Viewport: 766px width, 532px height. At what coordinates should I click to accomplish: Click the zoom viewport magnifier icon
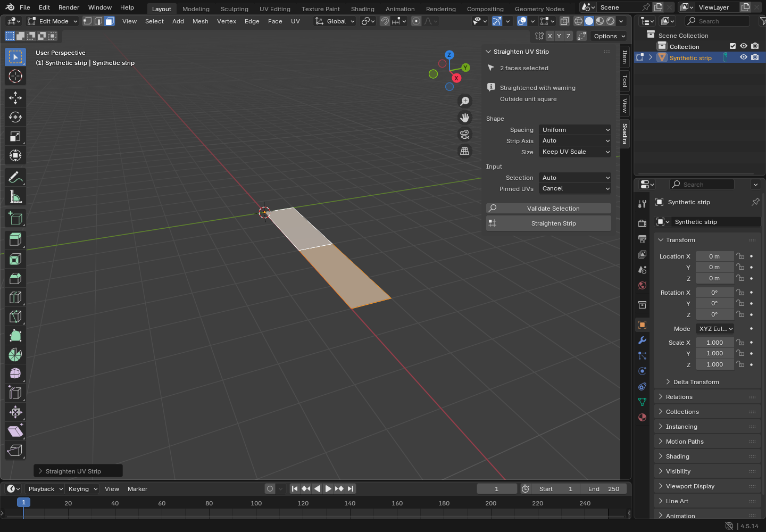(x=465, y=101)
